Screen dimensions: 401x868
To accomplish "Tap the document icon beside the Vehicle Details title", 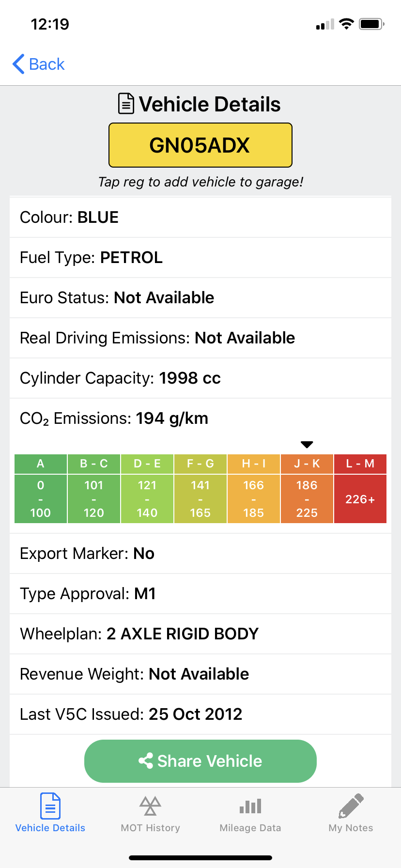I will pyautogui.click(x=126, y=104).
